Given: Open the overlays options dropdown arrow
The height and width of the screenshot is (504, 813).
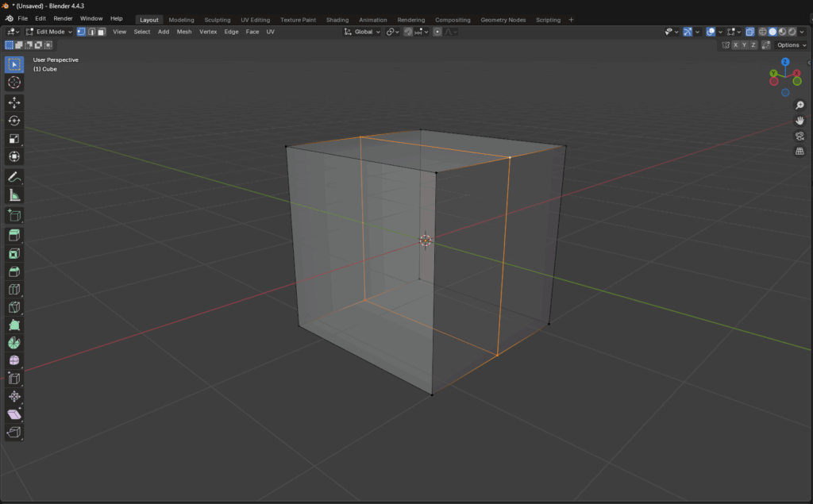Looking at the screenshot, I should pos(720,32).
